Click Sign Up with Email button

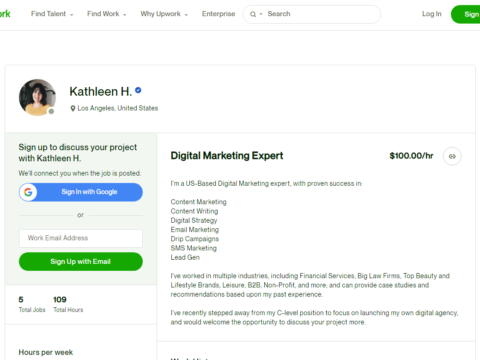[81, 262]
